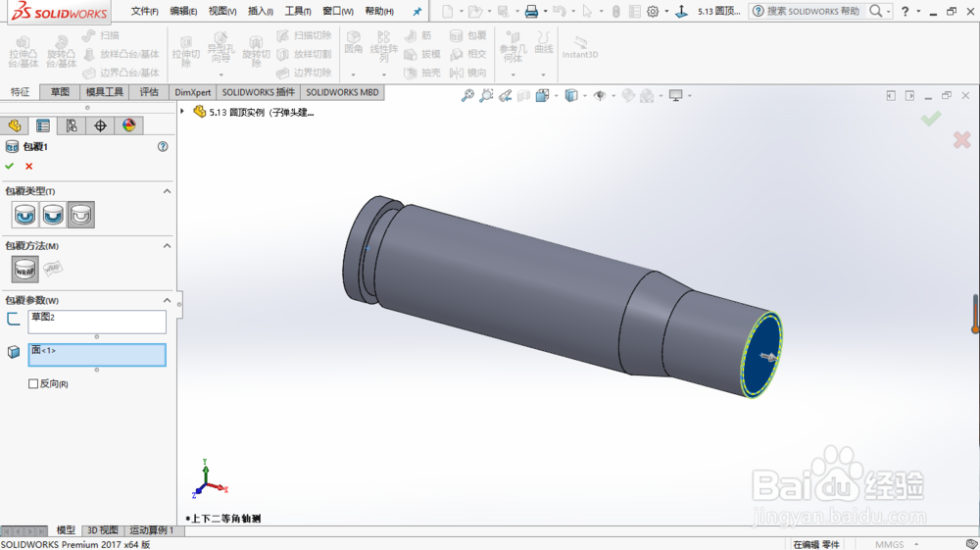980x550 pixels.
Task: Switch to the 评估 ribbon tab
Action: (149, 92)
